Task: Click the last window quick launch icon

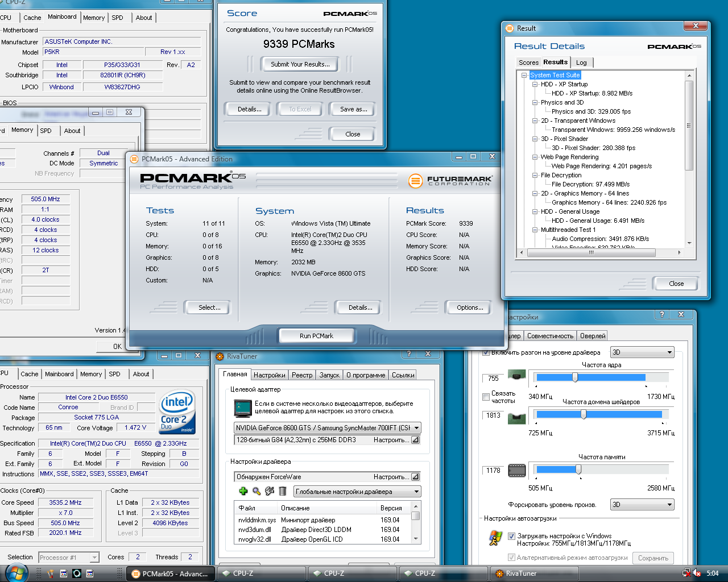Action: (x=90, y=573)
